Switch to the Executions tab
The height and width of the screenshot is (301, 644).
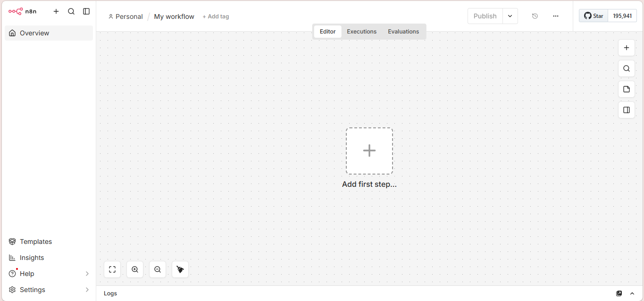click(x=362, y=32)
